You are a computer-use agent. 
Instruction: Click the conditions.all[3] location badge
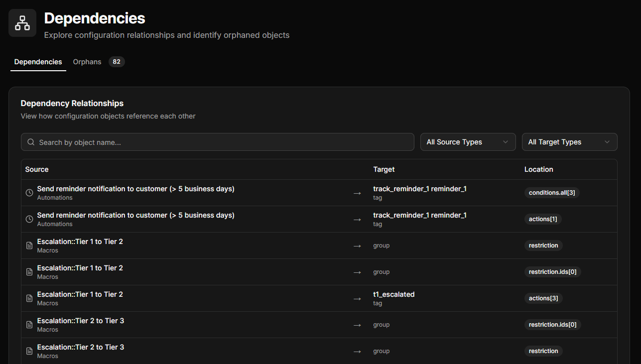point(551,193)
